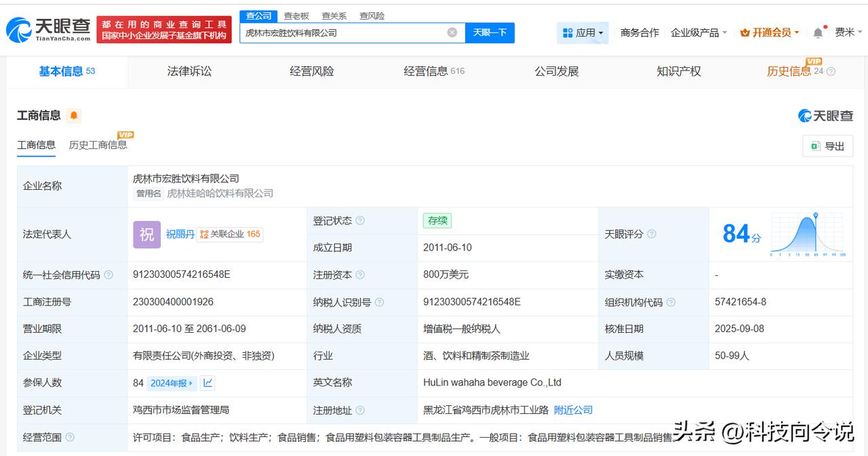The image size is (868, 456).
Task: Click the score distribution chart
Action: pos(807,234)
